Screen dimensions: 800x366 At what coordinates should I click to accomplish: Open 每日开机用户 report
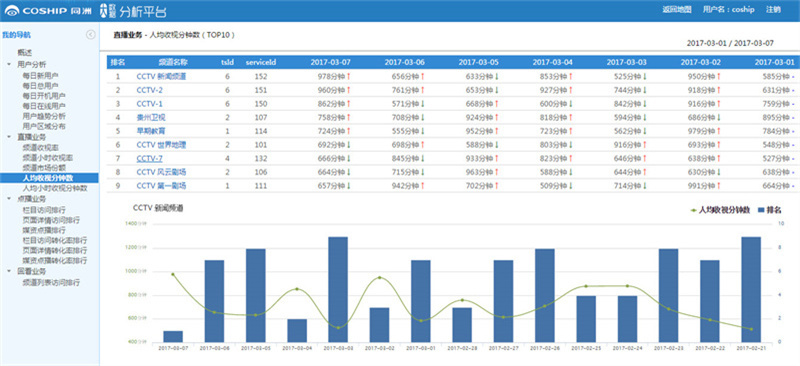pos(44,95)
